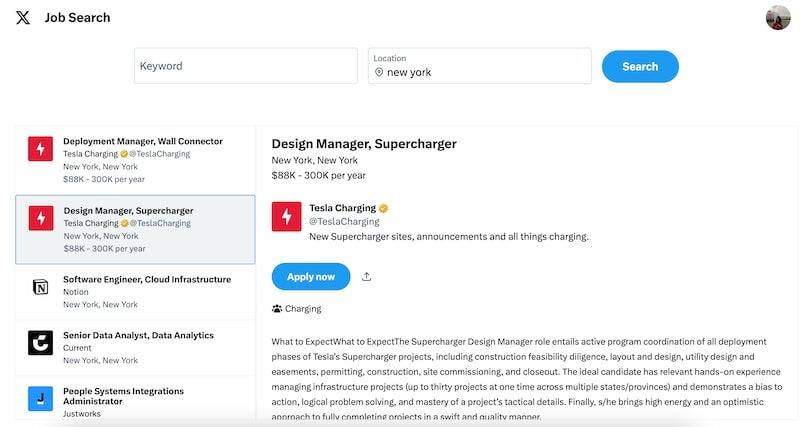Click the Tesla logo on Deployment Manager listing

click(x=40, y=149)
